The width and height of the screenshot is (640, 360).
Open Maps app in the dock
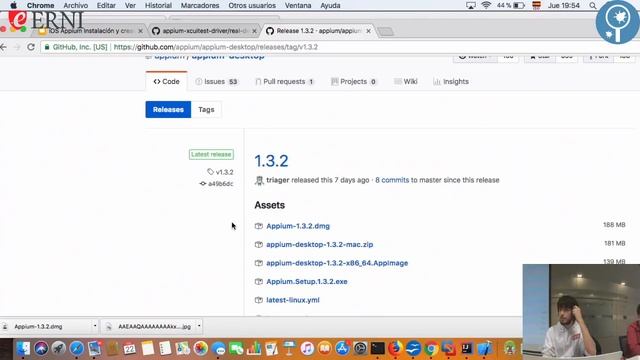(183, 349)
